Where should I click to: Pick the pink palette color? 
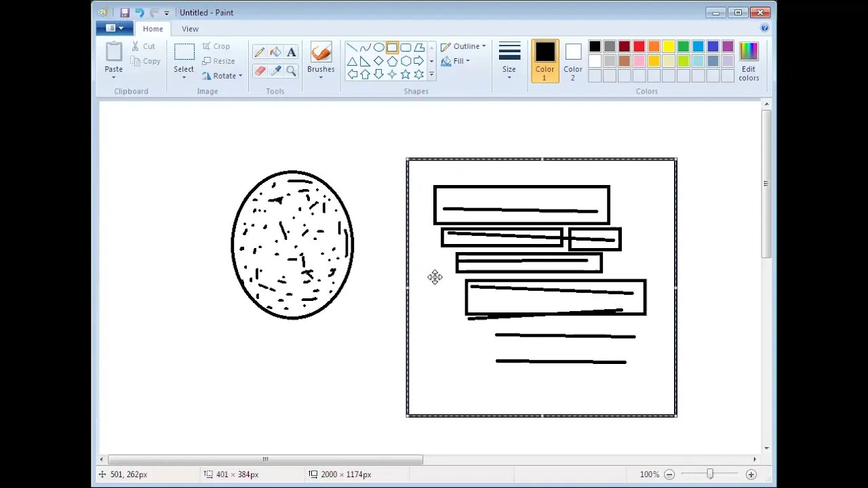[639, 61]
